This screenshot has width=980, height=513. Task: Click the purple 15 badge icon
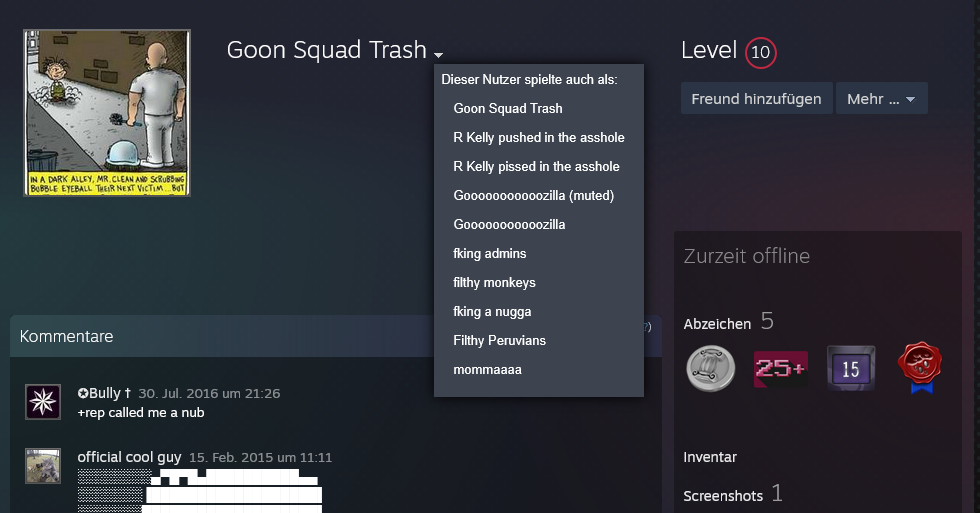point(850,368)
